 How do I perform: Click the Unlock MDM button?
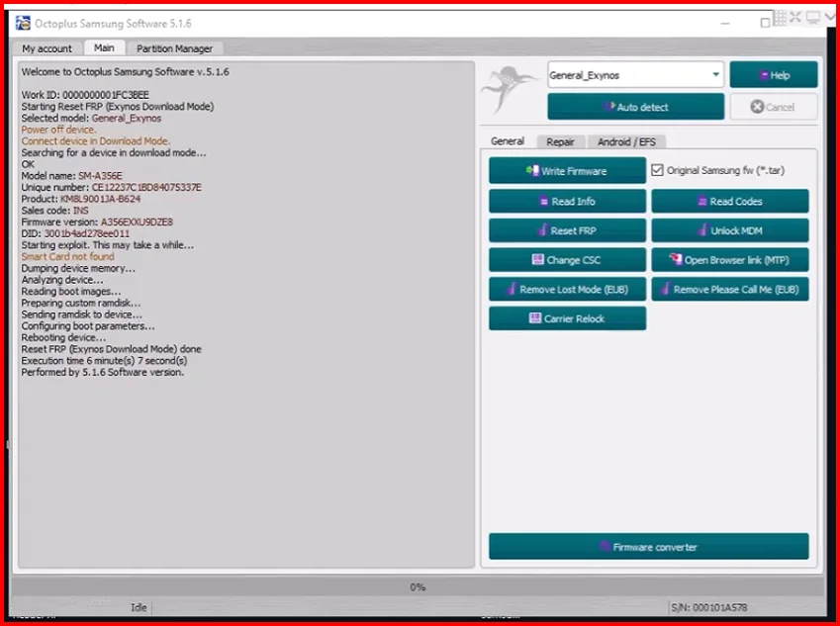729,230
